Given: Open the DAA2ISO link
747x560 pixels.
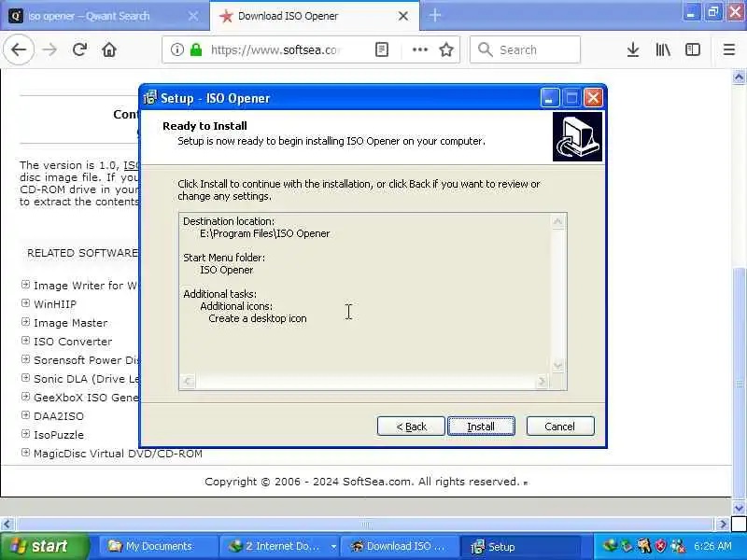Looking at the screenshot, I should [x=59, y=416].
